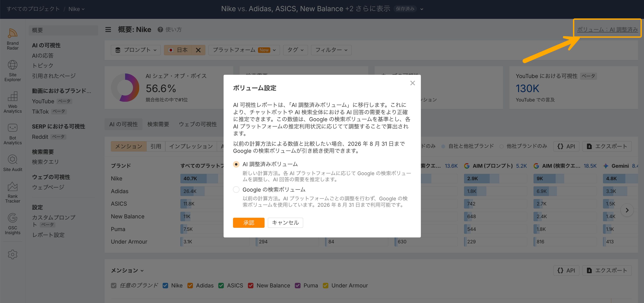
Task: Open TikTok ベータ in the sidebar
Action: click(x=49, y=112)
